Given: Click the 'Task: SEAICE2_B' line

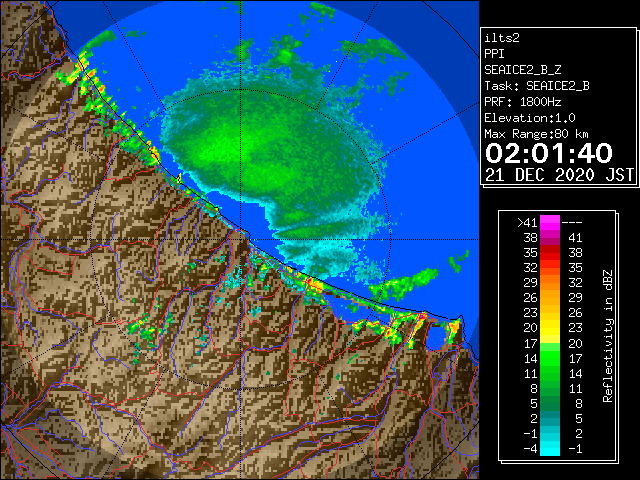Looking at the screenshot, I should [x=537, y=86].
